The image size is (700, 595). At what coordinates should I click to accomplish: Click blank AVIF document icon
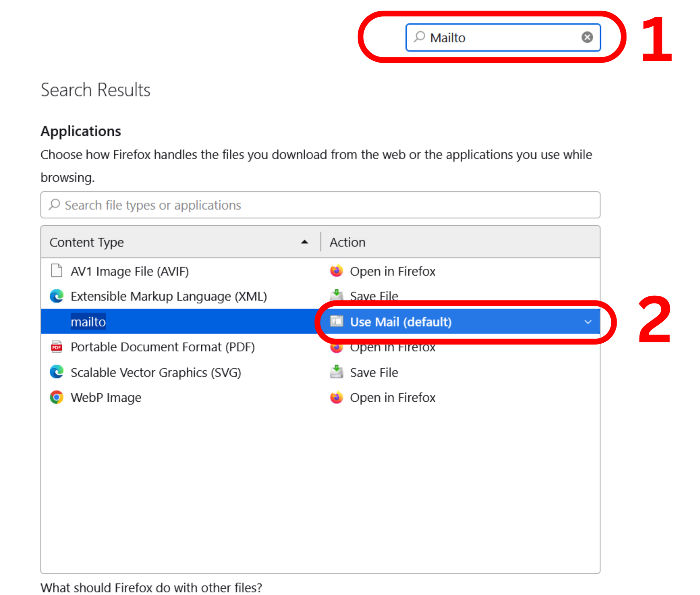57,271
